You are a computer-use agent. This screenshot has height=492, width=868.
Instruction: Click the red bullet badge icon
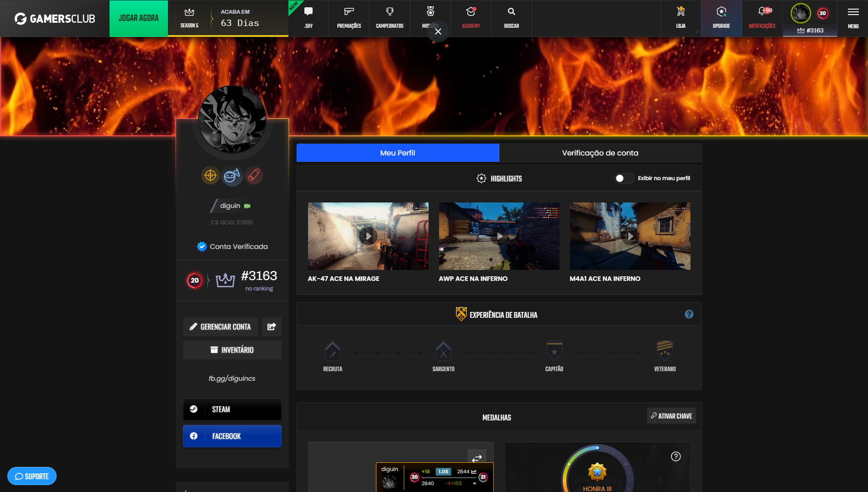[x=254, y=175]
